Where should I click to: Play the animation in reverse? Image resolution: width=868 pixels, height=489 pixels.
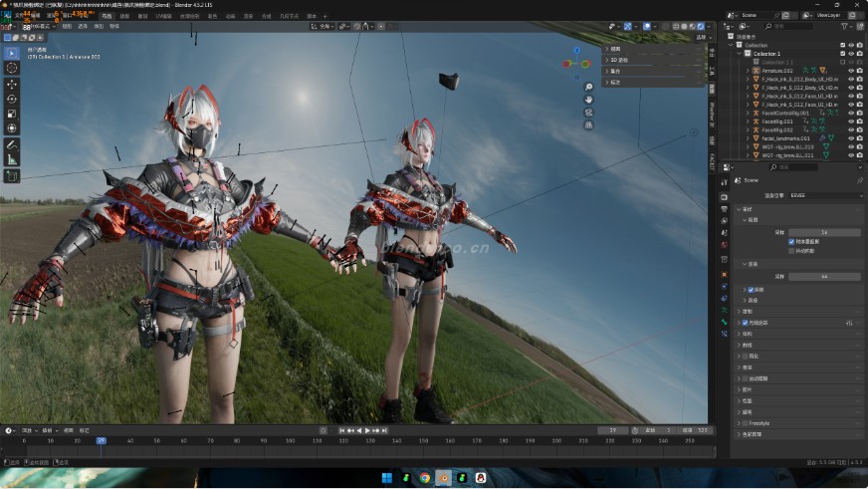[358, 430]
